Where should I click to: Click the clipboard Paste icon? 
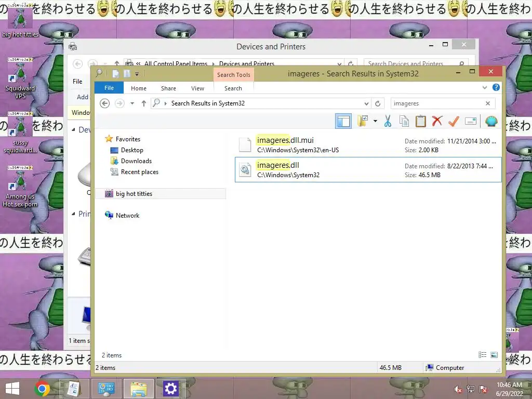click(420, 121)
